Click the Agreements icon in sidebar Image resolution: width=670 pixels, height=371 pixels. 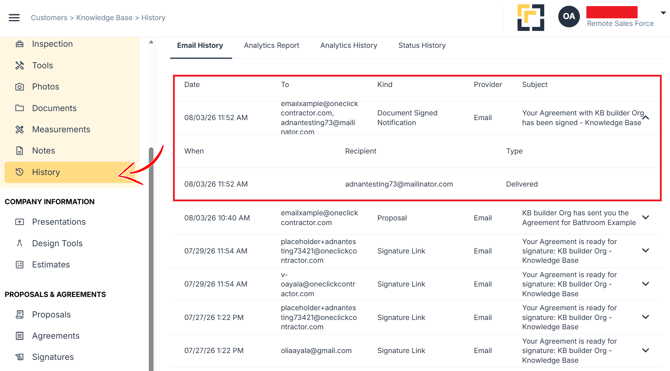[x=20, y=336]
